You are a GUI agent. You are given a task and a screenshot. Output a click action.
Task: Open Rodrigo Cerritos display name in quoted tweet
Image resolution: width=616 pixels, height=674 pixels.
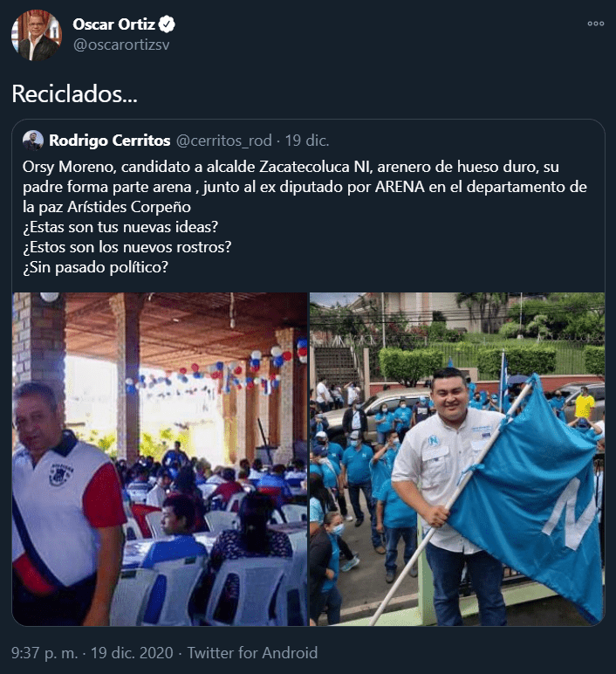pos(110,141)
